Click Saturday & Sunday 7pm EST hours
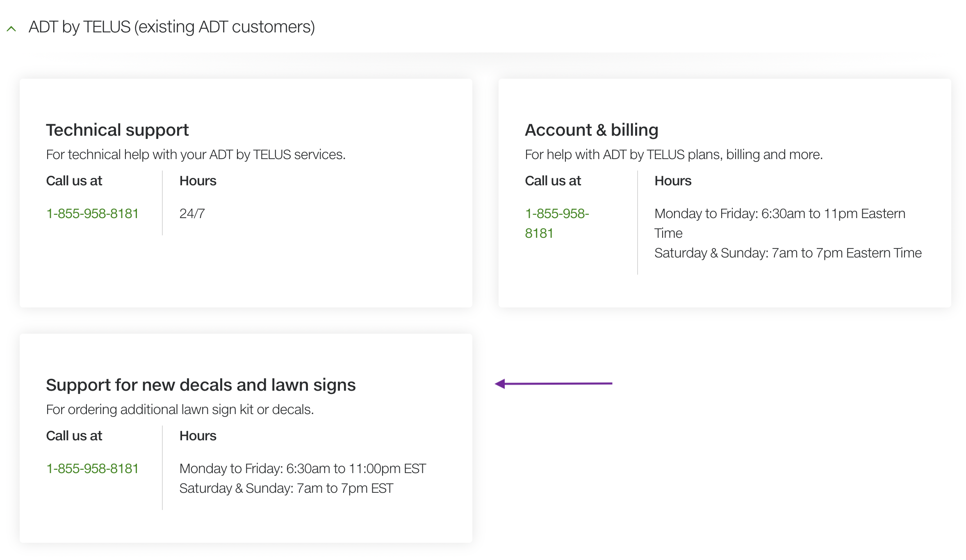 tap(286, 488)
